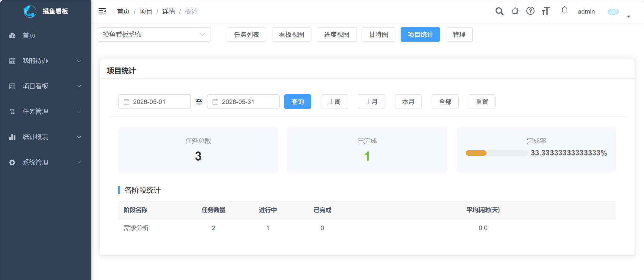Viewport: 644px width, 280px height.
Task: Open the notification bell icon
Action: (x=564, y=10)
